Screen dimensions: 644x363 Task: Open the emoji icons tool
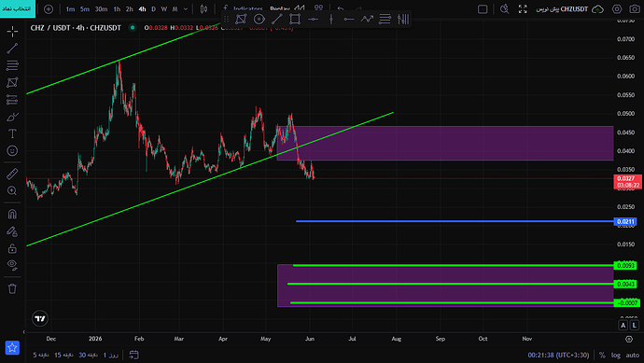[12, 150]
